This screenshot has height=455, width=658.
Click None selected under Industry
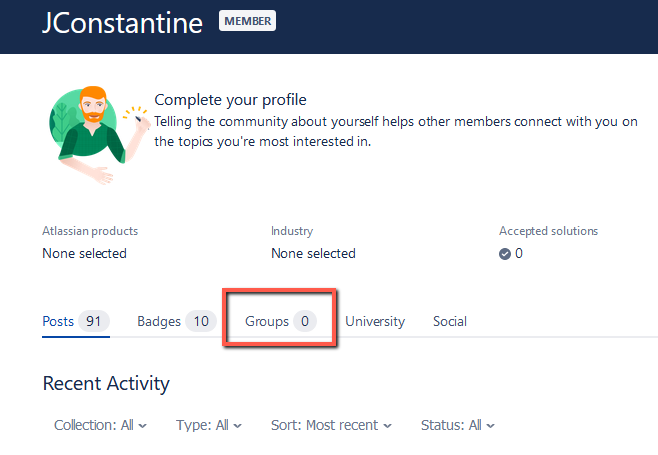point(313,254)
